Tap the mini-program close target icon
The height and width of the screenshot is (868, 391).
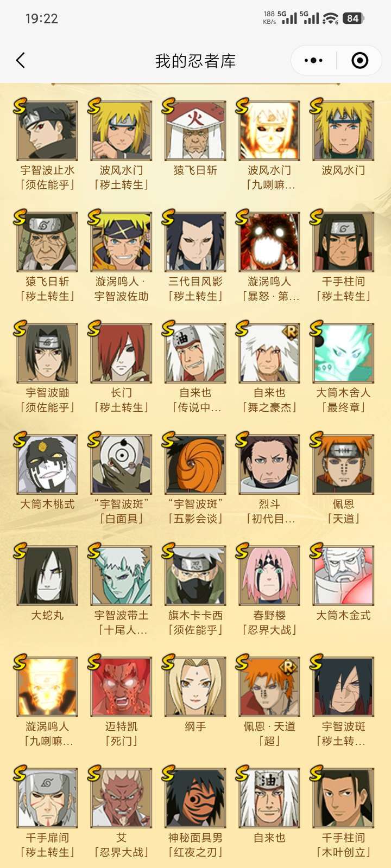(360, 60)
